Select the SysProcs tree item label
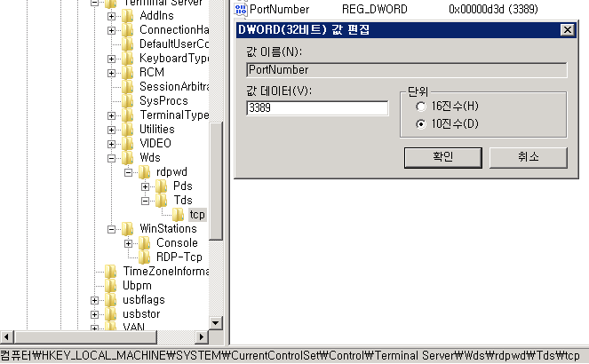The width and height of the screenshot is (589, 364). pos(163,101)
